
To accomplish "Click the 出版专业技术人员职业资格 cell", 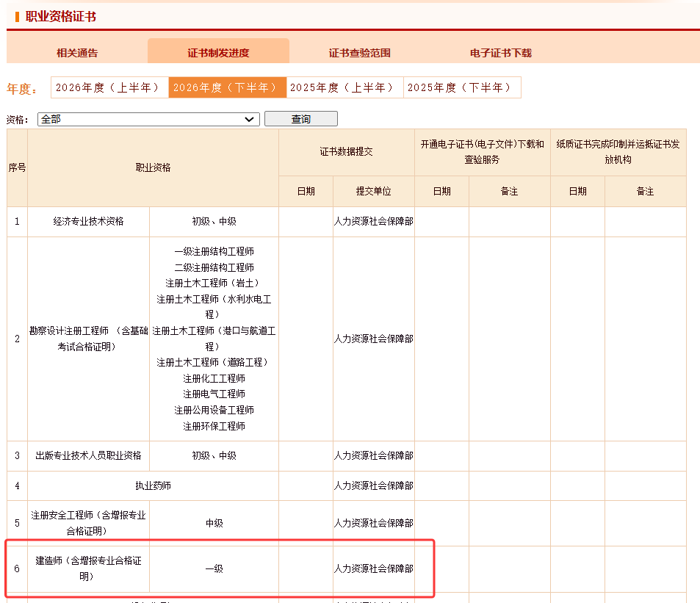I will click(88, 455).
